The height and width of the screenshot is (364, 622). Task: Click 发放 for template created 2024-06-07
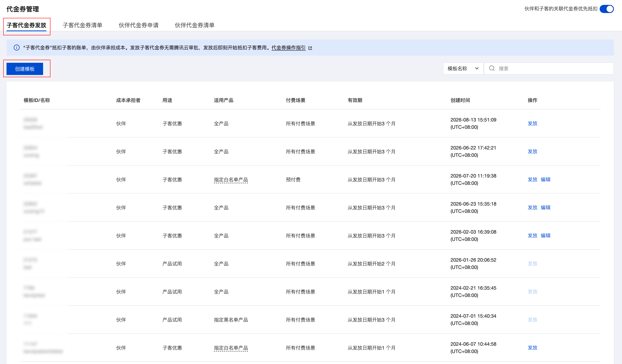click(x=532, y=348)
